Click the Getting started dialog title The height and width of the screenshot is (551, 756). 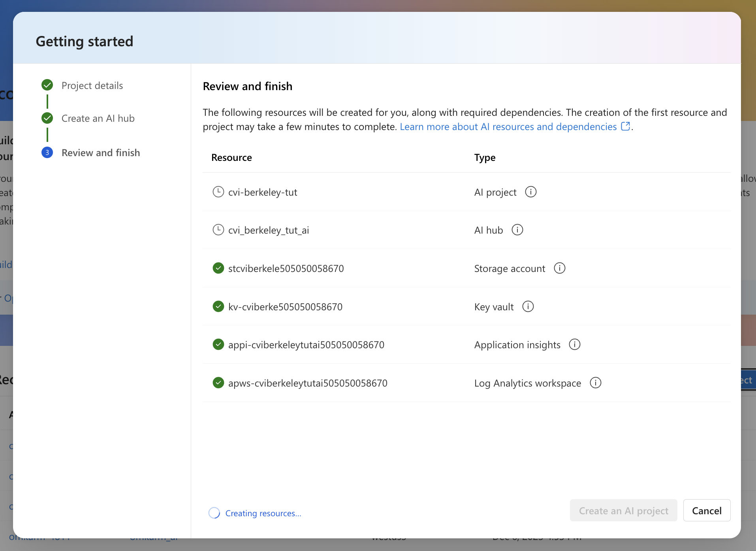coord(85,41)
